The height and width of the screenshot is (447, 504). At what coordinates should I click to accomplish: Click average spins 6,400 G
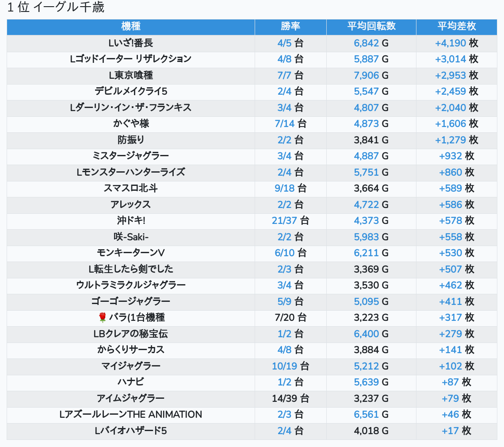[371, 334]
